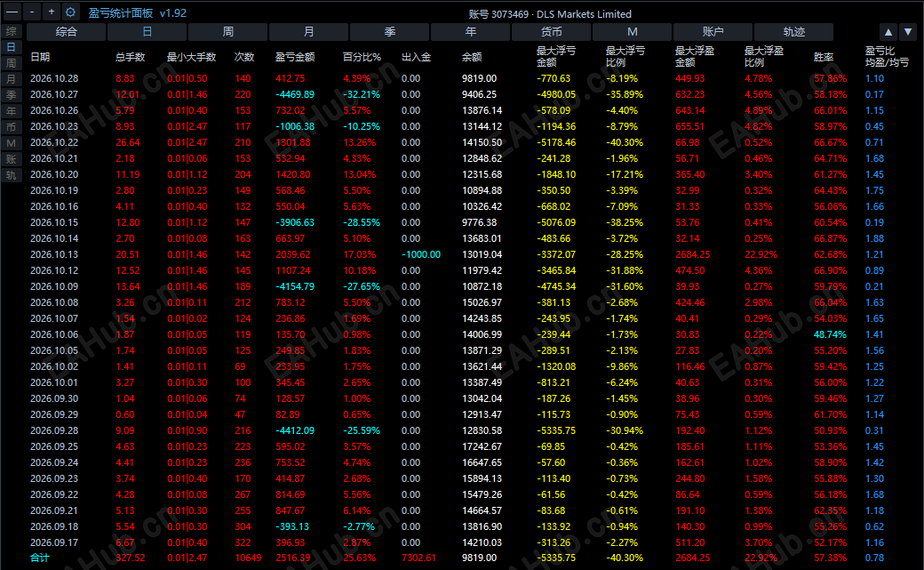Select sidebar 日 (daily) icon
The image size is (924, 570).
click(x=12, y=47)
